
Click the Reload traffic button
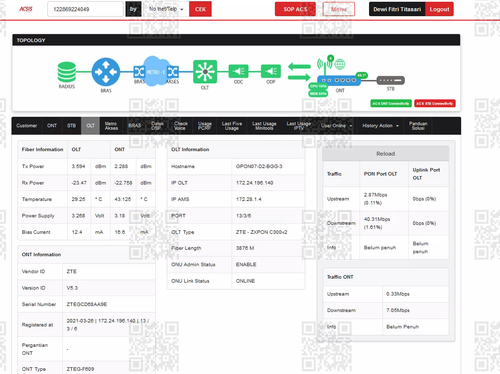385,154
